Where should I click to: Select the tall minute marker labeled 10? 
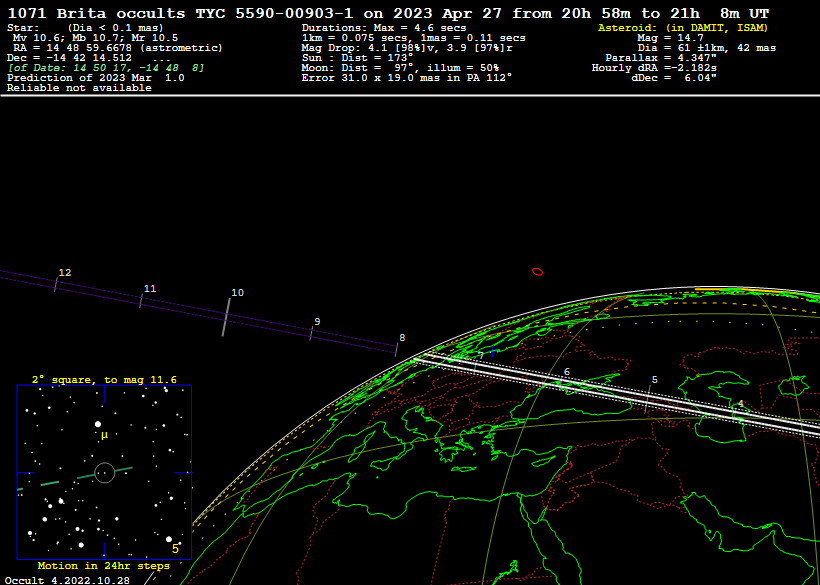226,317
